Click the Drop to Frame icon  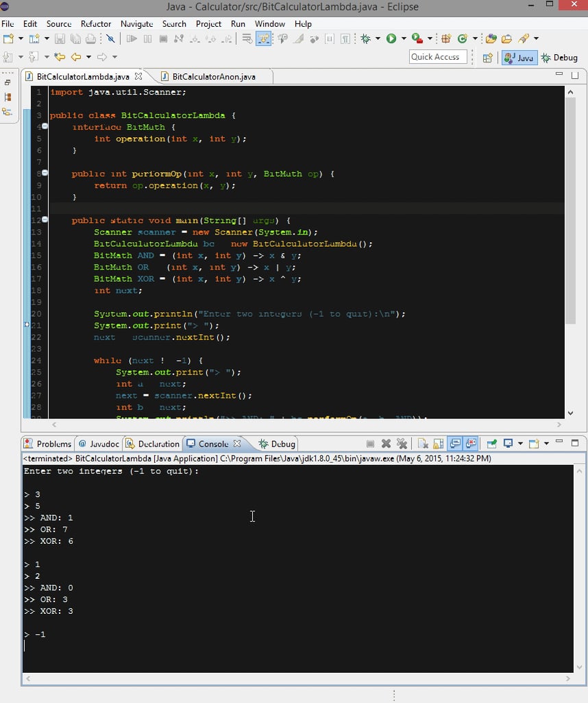(x=247, y=39)
